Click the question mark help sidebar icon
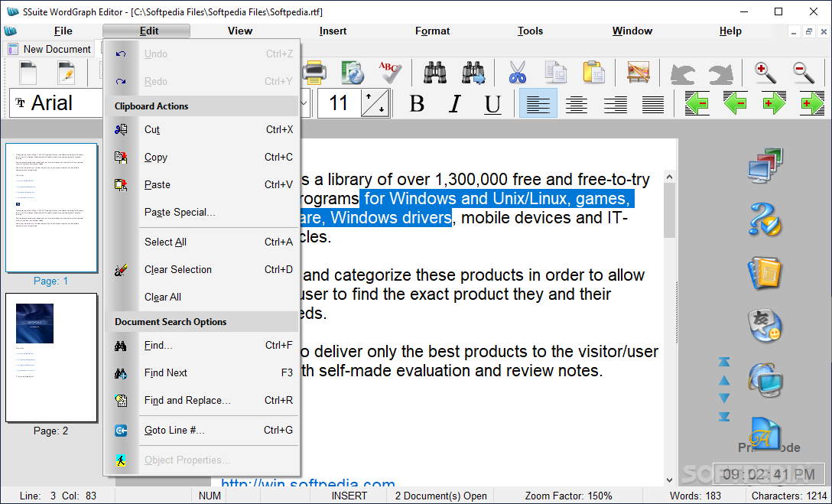832x504 pixels. 765,219
